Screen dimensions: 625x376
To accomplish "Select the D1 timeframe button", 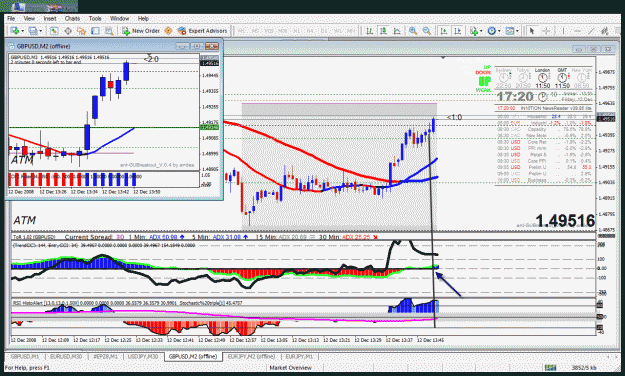I will 324,31.
